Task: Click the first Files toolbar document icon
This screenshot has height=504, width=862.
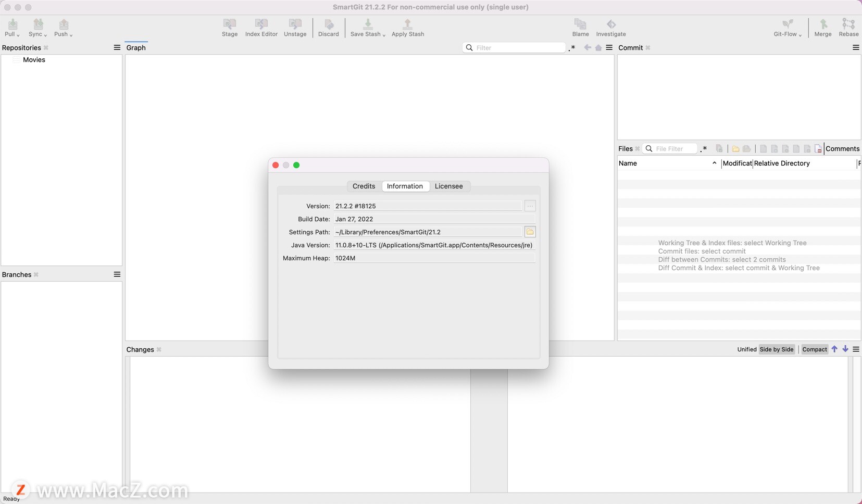Action: tap(763, 149)
